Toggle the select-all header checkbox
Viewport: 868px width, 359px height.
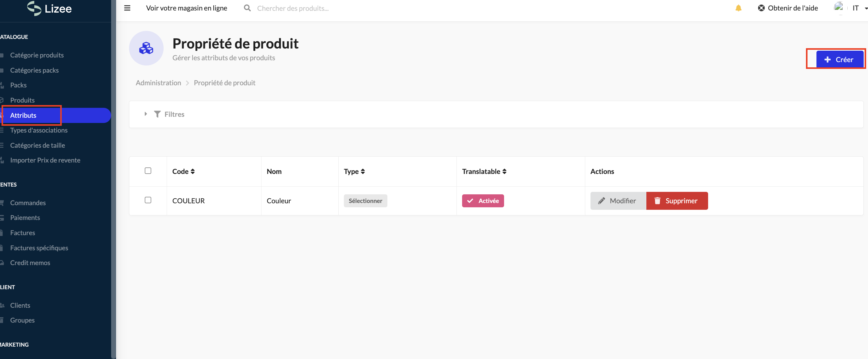(x=148, y=171)
